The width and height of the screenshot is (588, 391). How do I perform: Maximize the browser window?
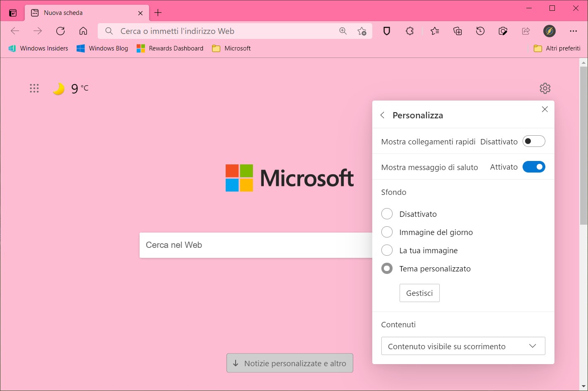(x=552, y=8)
